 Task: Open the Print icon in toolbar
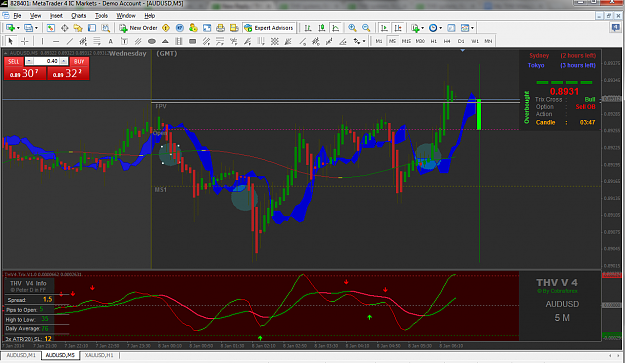click(220, 28)
